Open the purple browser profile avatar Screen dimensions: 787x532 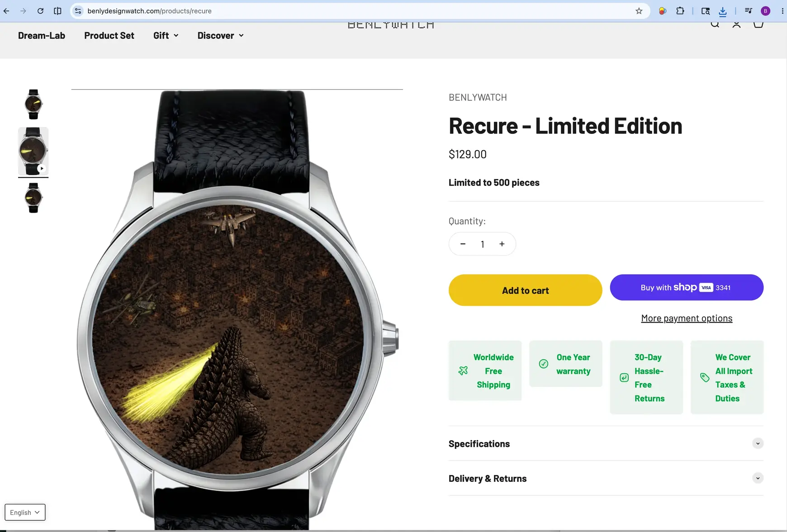765,11
